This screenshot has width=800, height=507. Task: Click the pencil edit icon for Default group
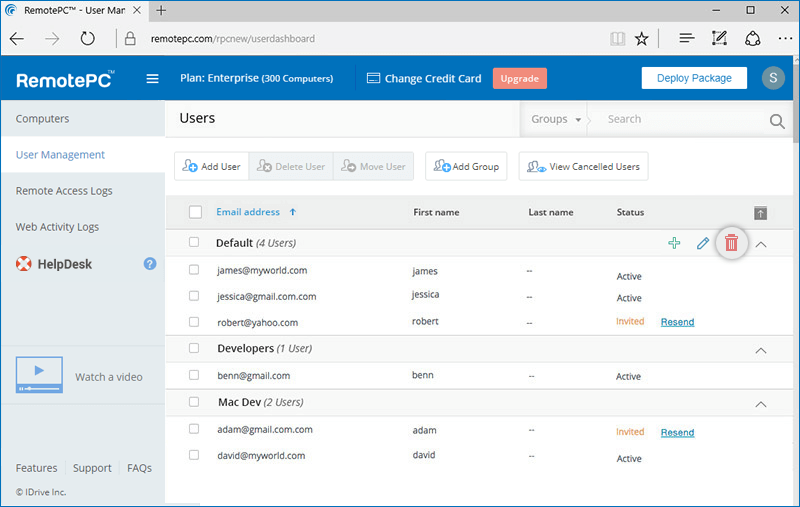[703, 243]
